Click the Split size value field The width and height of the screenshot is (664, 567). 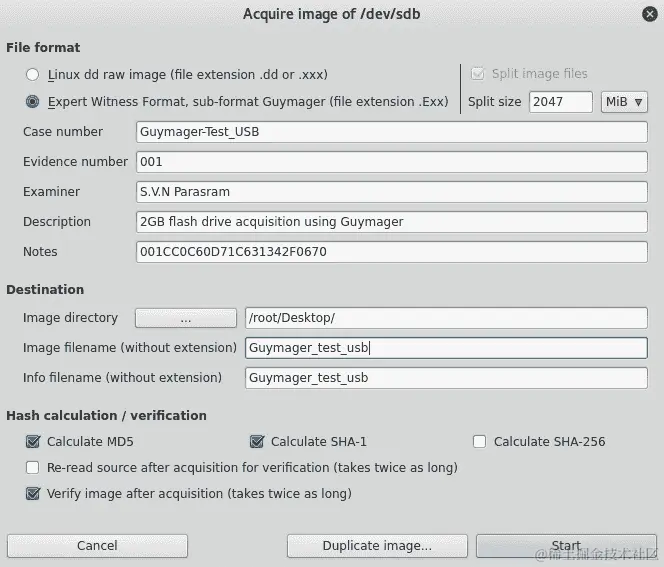[561, 102]
